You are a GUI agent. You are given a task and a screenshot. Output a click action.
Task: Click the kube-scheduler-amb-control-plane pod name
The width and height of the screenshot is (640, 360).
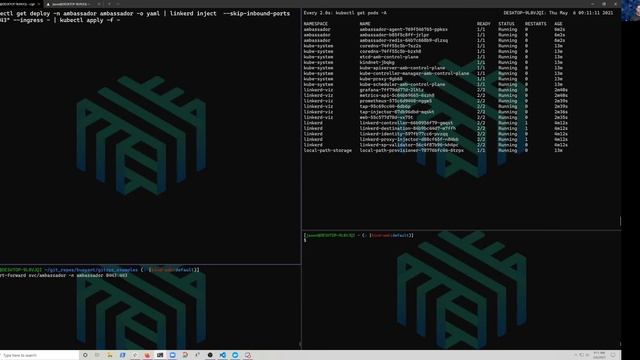click(x=402, y=84)
